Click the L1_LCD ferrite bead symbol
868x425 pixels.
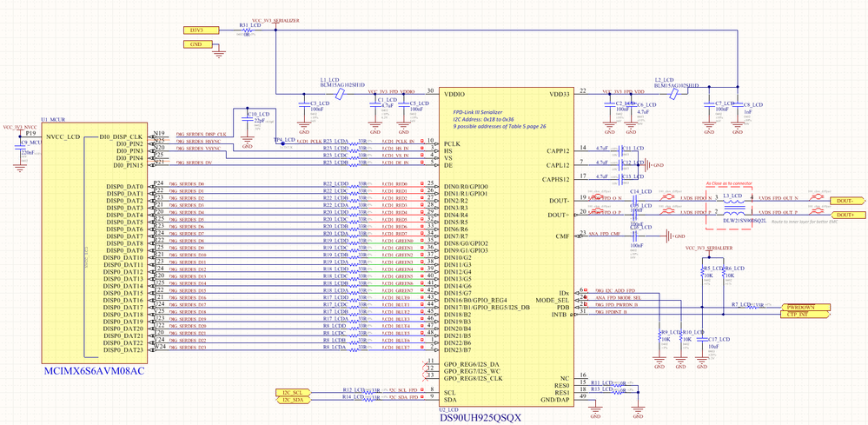pos(341,94)
